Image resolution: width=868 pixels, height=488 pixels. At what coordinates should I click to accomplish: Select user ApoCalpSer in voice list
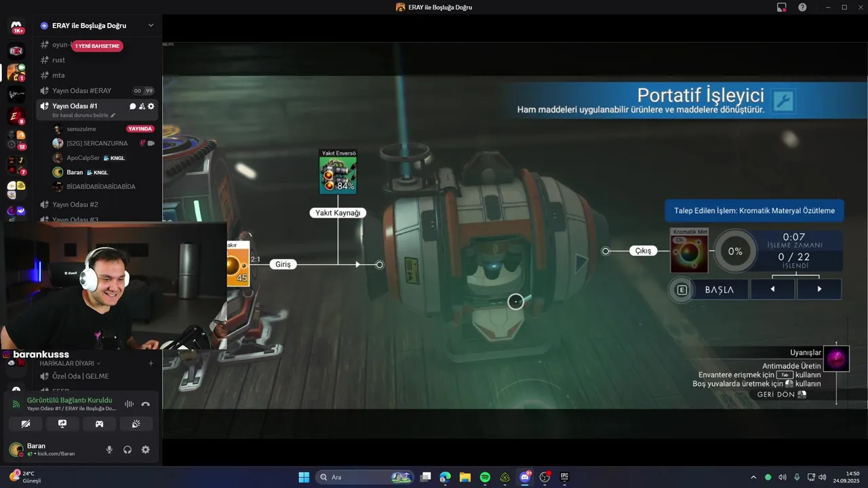pos(83,158)
